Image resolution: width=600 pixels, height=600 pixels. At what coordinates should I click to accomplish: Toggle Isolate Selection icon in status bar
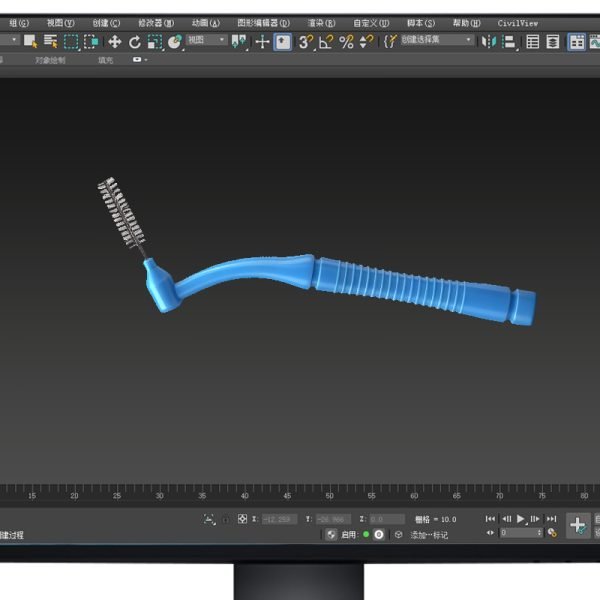[209, 519]
